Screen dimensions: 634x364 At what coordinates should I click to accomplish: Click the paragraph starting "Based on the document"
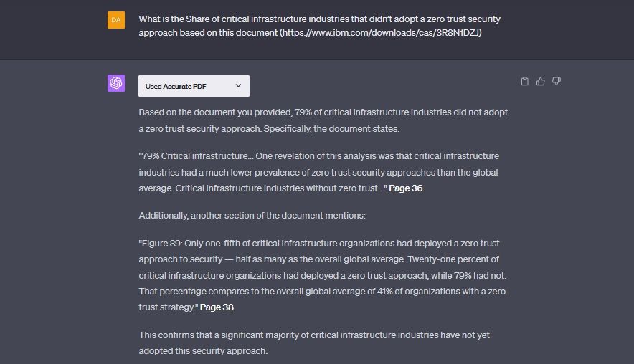point(323,120)
